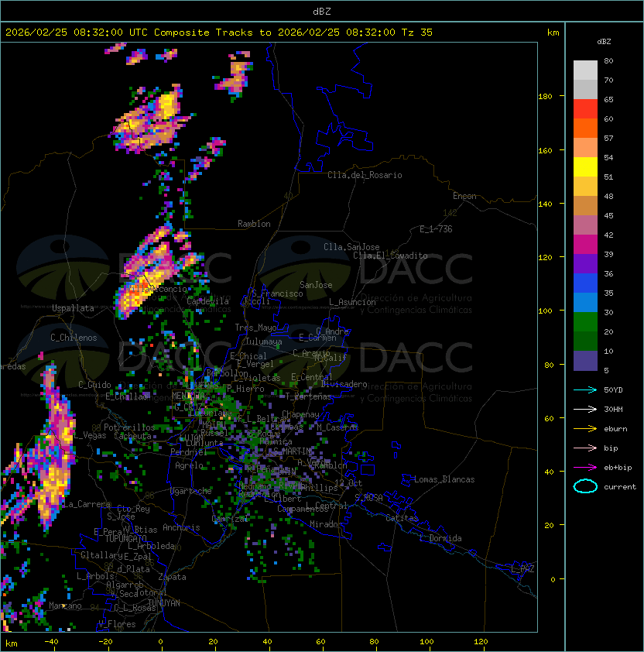The image size is (644, 652).
Task: Click the 'Catitas' map label
Action: [x=402, y=518]
